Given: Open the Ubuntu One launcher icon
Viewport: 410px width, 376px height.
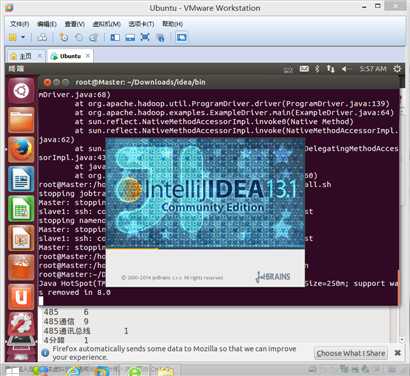Looking at the screenshot, I should tap(21, 297).
